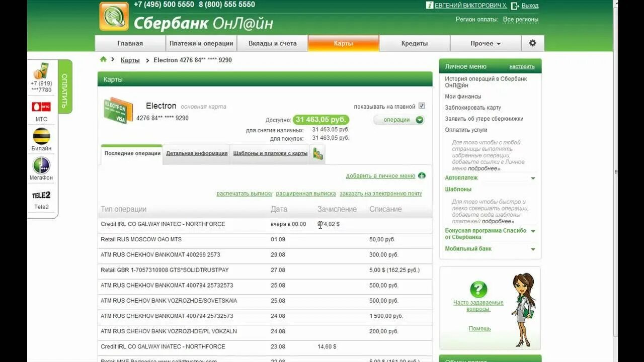Image resolution: width=644 pixels, height=362 pixels.
Task: Open 'Мои финансы' menu link
Action: 463,97
